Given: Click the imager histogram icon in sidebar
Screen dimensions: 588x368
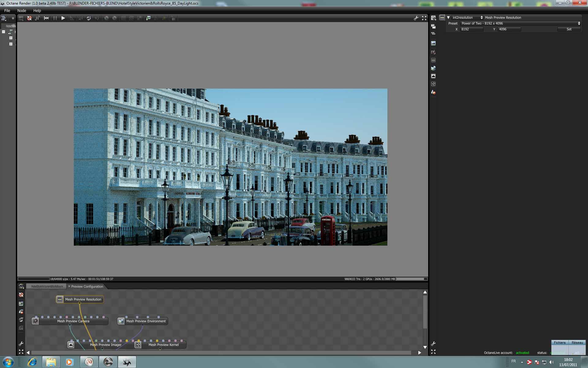Looking at the screenshot, I should coord(433,76).
